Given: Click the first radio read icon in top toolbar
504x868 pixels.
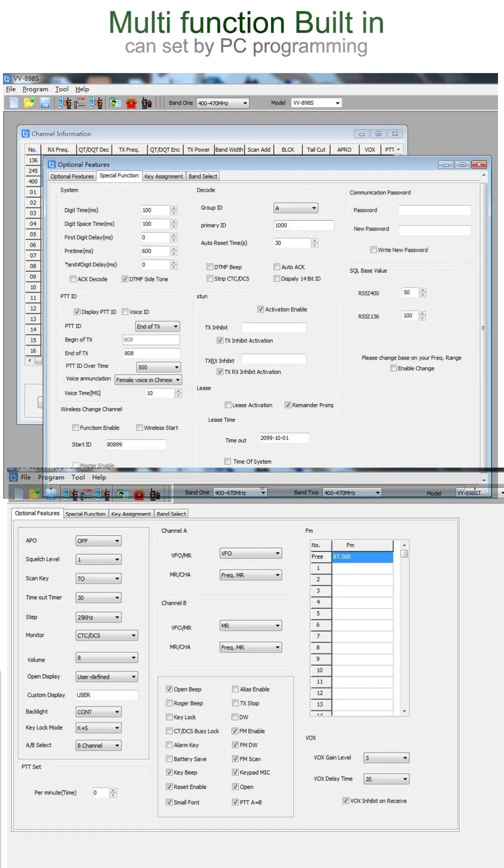Looking at the screenshot, I should click(64, 103).
